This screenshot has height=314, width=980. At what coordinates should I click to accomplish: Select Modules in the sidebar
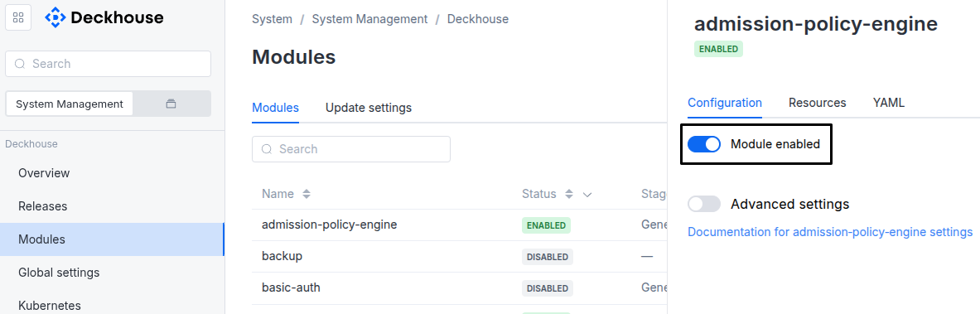tap(112, 239)
